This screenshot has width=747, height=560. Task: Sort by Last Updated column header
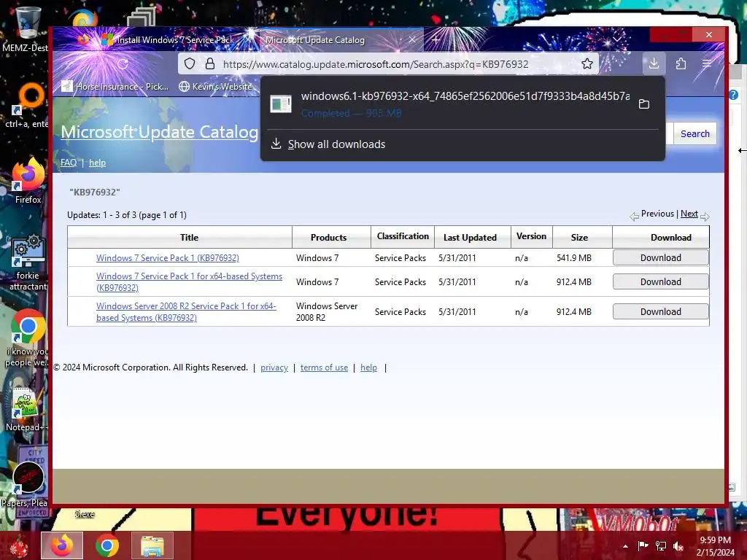tap(470, 237)
